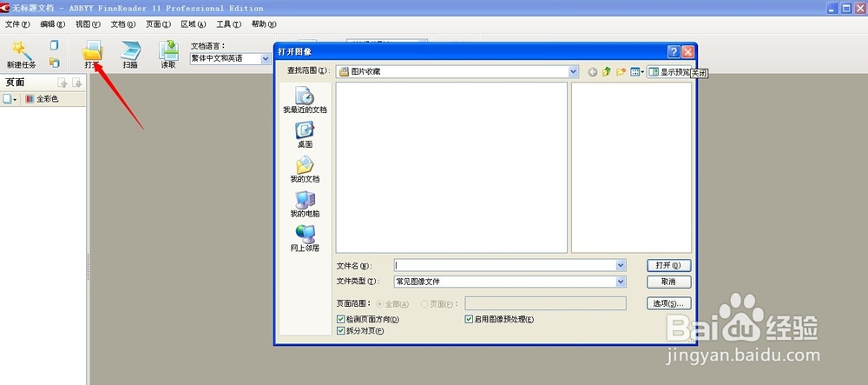Image resolution: width=868 pixels, height=385 pixels.
Task: Create a new folder in dialog
Action: point(621,72)
